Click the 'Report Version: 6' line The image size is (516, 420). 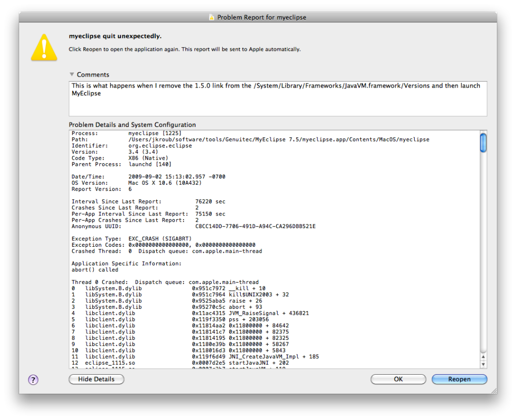[102, 189]
